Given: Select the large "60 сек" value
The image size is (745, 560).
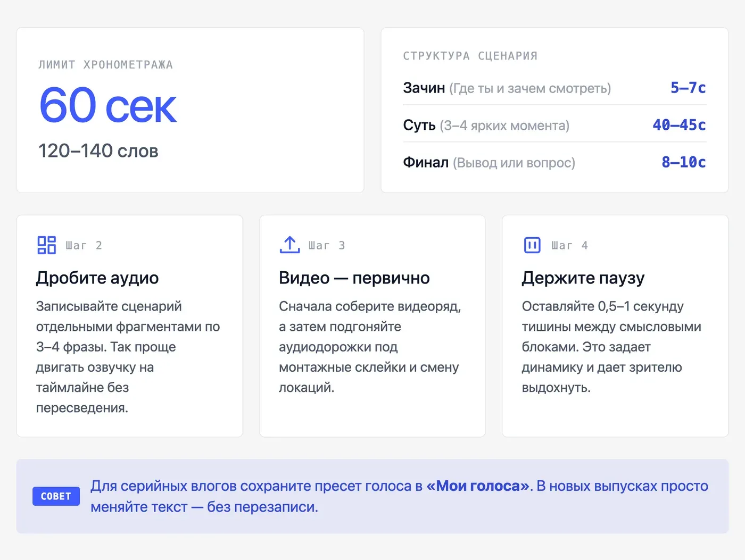Looking at the screenshot, I should [107, 105].
